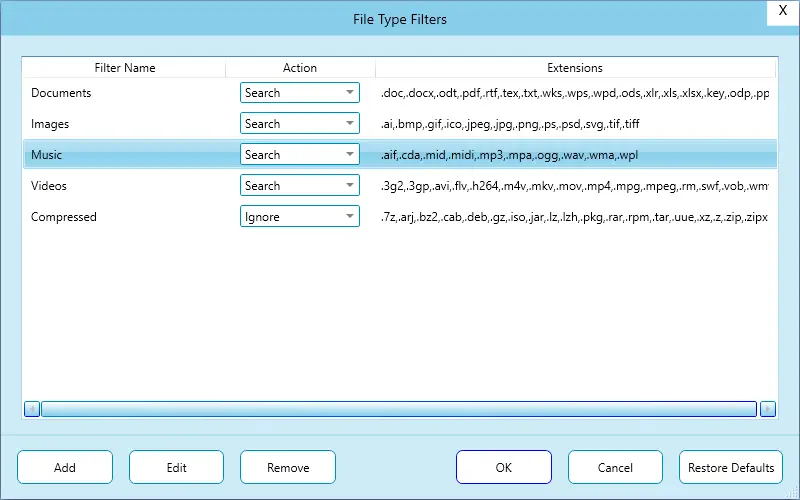The height and width of the screenshot is (500, 800).
Task: Open the Music action dropdown
Action: tap(299, 155)
